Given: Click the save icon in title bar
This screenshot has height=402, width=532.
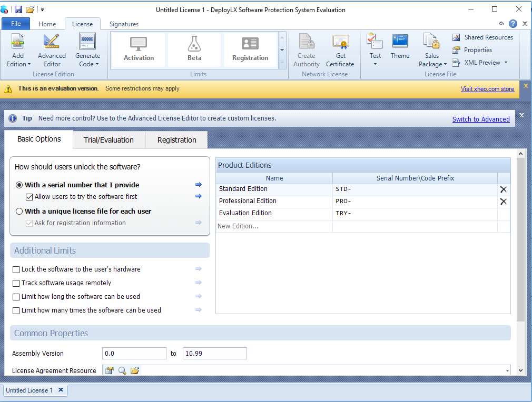Looking at the screenshot, I should pos(18,9).
